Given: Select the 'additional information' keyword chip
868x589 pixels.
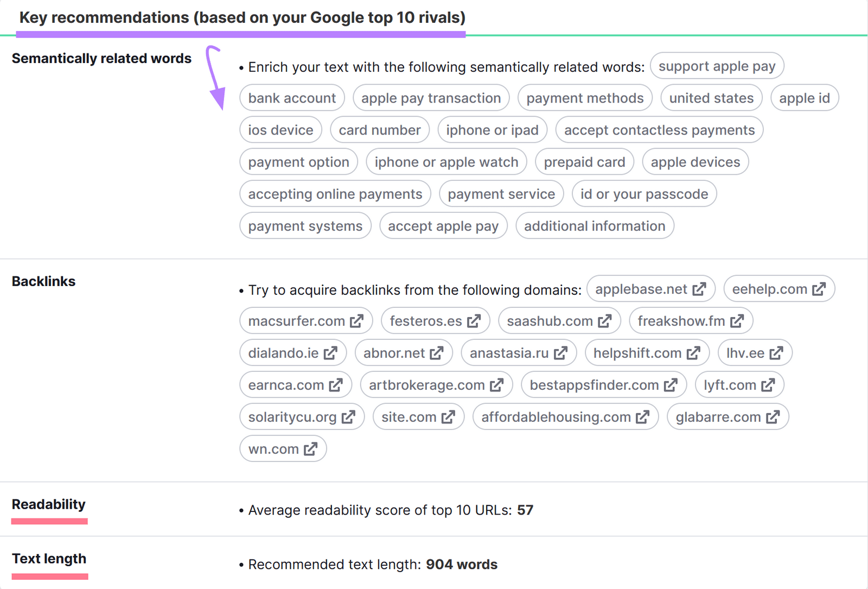Looking at the screenshot, I should coord(594,225).
